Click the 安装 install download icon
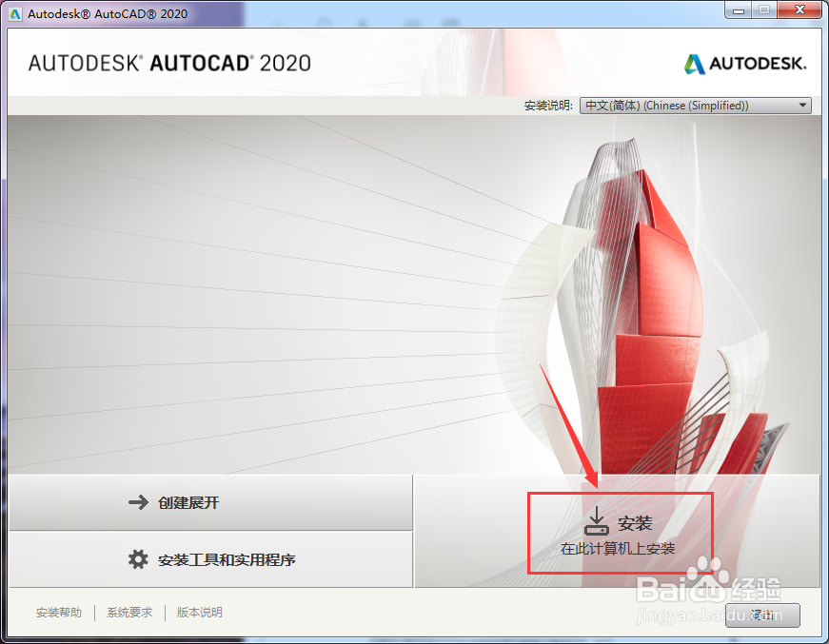The height and width of the screenshot is (644, 829). coord(597,521)
